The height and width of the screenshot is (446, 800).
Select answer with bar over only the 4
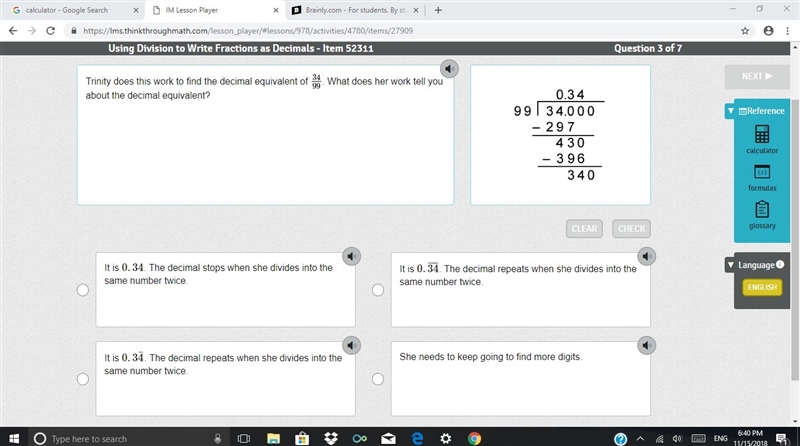(x=83, y=379)
